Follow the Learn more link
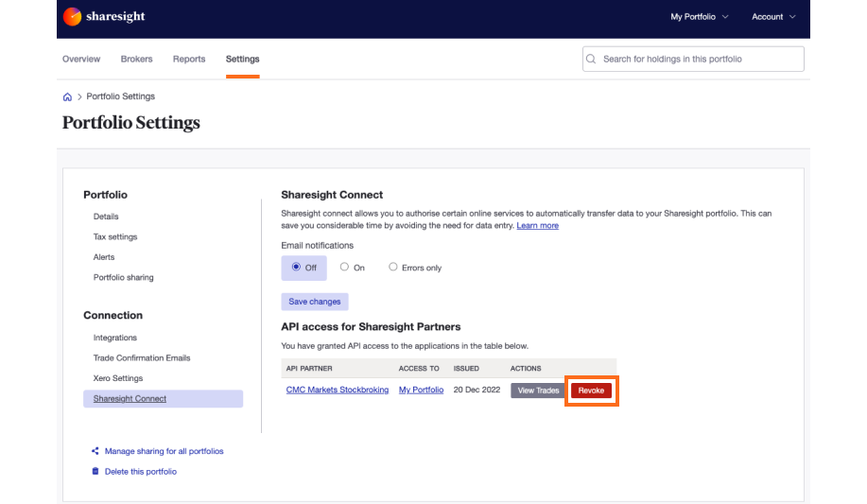This screenshot has height=504, width=867. (x=537, y=226)
